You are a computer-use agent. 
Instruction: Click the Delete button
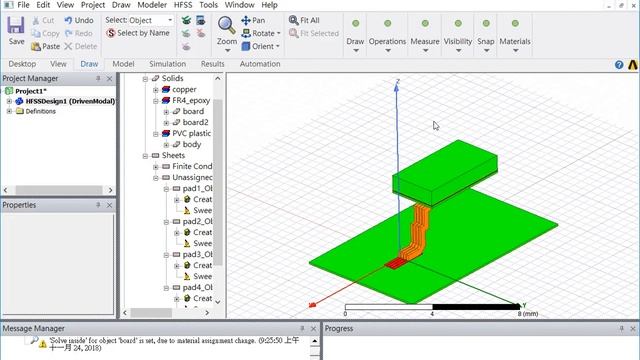pyautogui.click(x=81, y=46)
